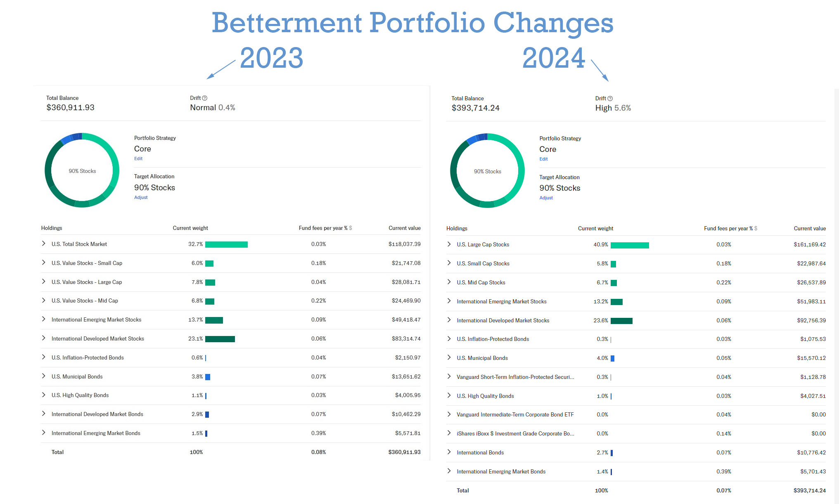Click the U.S. Large Cap Stocks weight bar
The width and height of the screenshot is (839, 504).
(x=630, y=245)
